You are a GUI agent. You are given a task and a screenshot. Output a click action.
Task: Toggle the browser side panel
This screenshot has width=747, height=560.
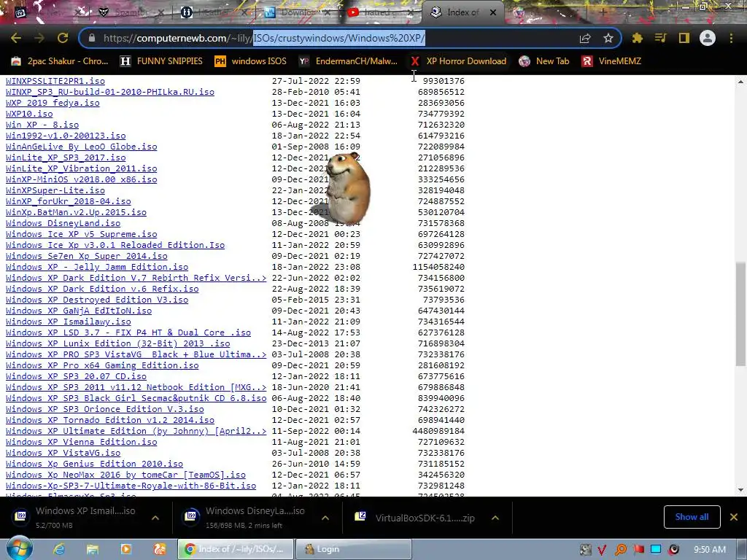point(684,38)
